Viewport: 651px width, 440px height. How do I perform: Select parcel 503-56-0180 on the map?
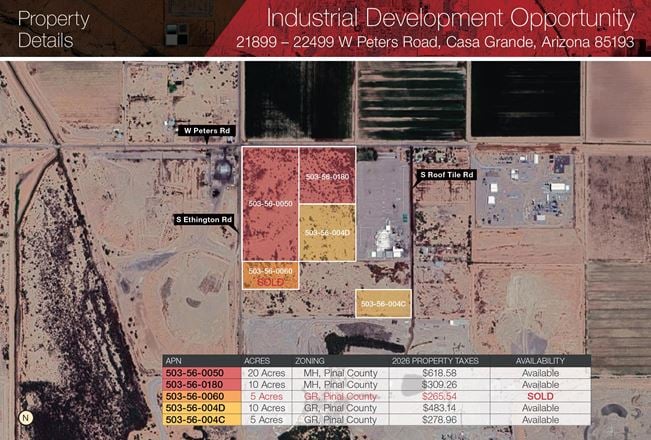328,176
